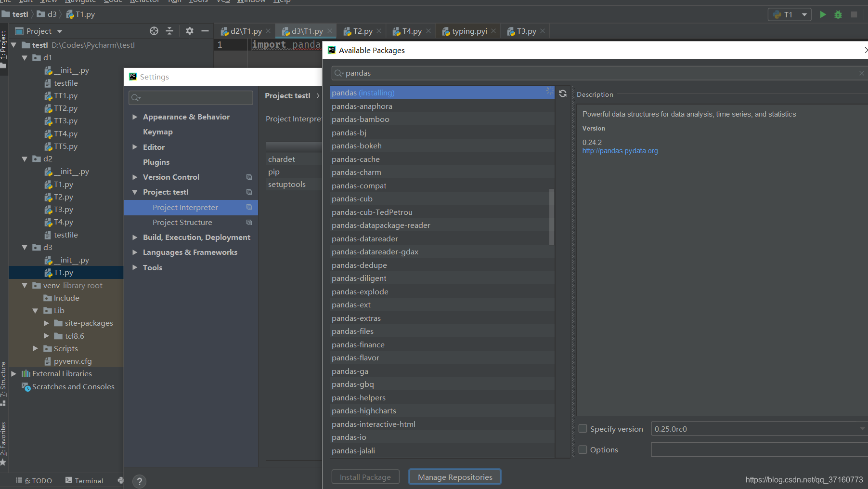This screenshot has height=489, width=868.
Task: Open the pandas.pydata.org link
Action: tap(620, 151)
